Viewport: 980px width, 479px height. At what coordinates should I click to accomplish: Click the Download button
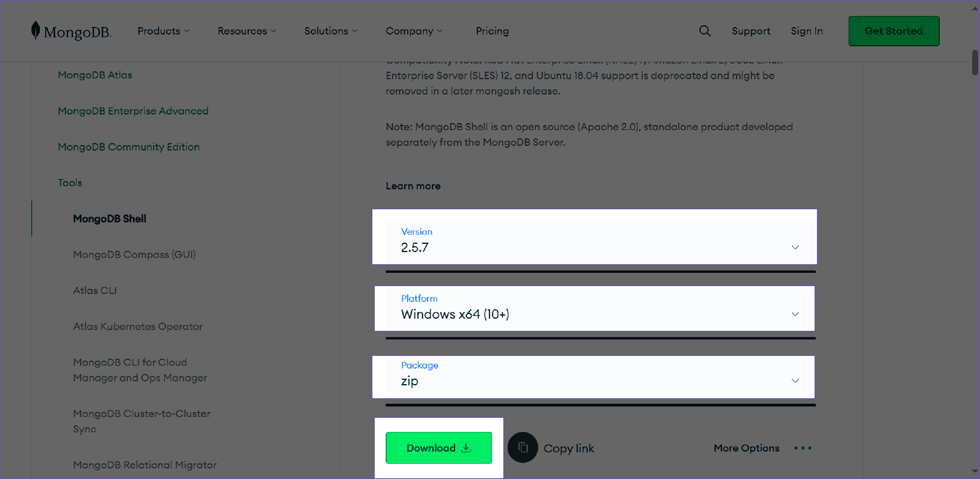tap(439, 448)
